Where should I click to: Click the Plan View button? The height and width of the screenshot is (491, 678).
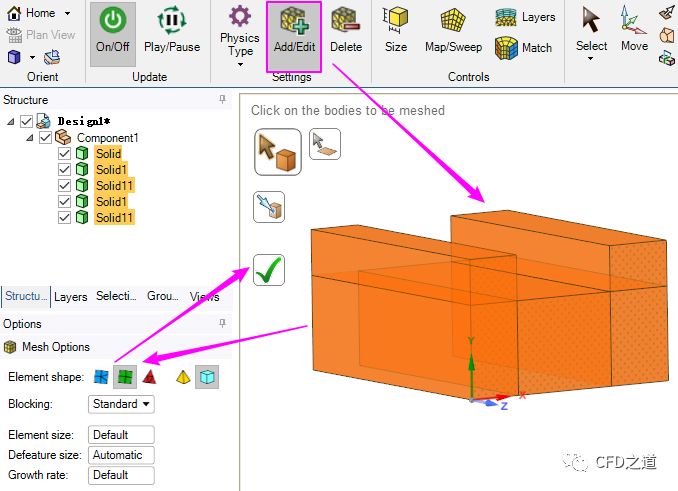click(41, 35)
